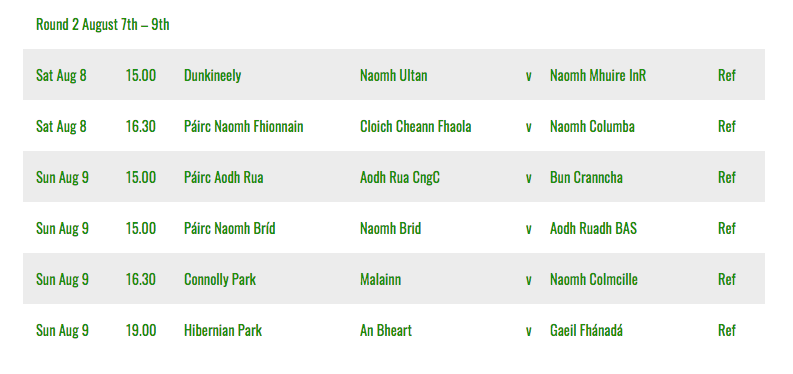Click Bun Cranncha team name
Image resolution: width=793 pixels, height=374 pixels.
coord(587,177)
